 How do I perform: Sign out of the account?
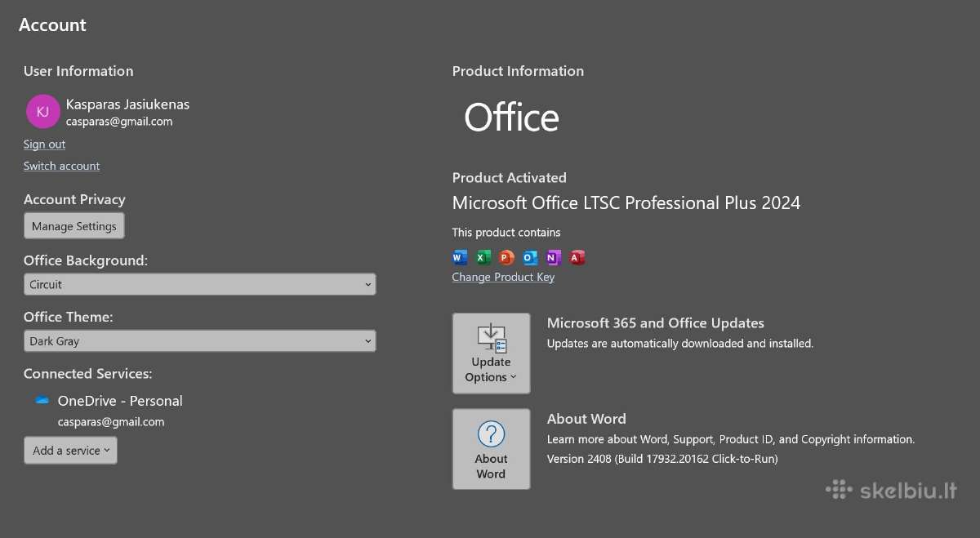tap(44, 145)
